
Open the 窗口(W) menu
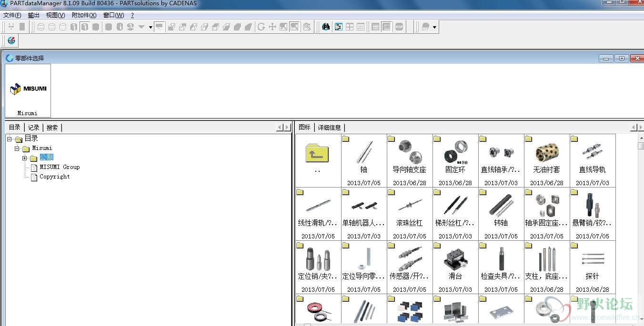[114, 15]
